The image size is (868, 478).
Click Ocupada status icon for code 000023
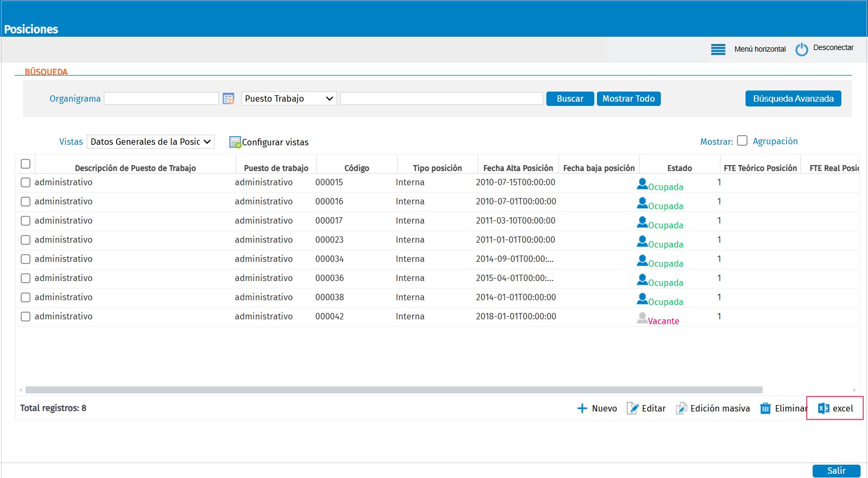click(x=642, y=242)
